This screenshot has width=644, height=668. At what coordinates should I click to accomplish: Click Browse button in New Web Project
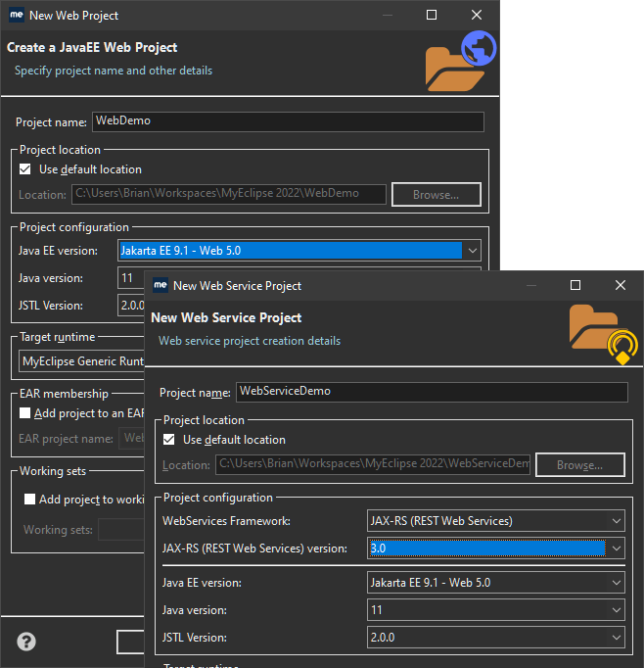click(x=437, y=195)
